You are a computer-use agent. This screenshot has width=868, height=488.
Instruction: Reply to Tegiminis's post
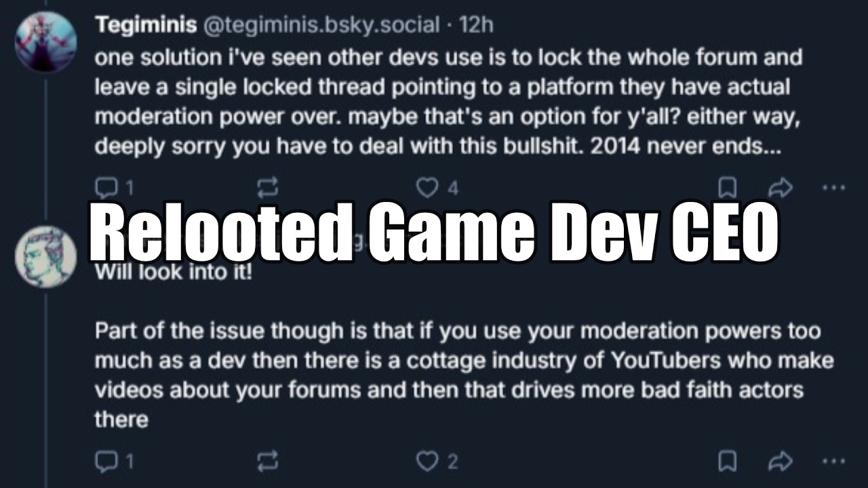pos(106,188)
